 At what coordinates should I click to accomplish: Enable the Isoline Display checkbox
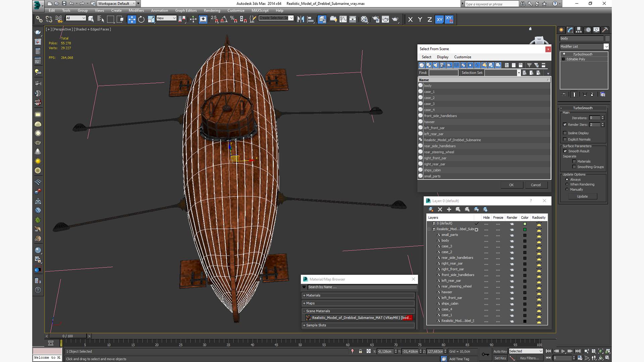click(x=565, y=133)
